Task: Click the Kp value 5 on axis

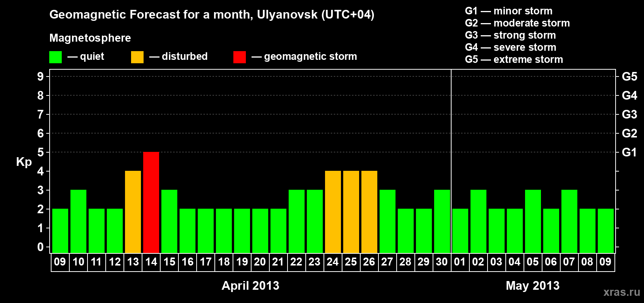Action: pyautogui.click(x=41, y=152)
